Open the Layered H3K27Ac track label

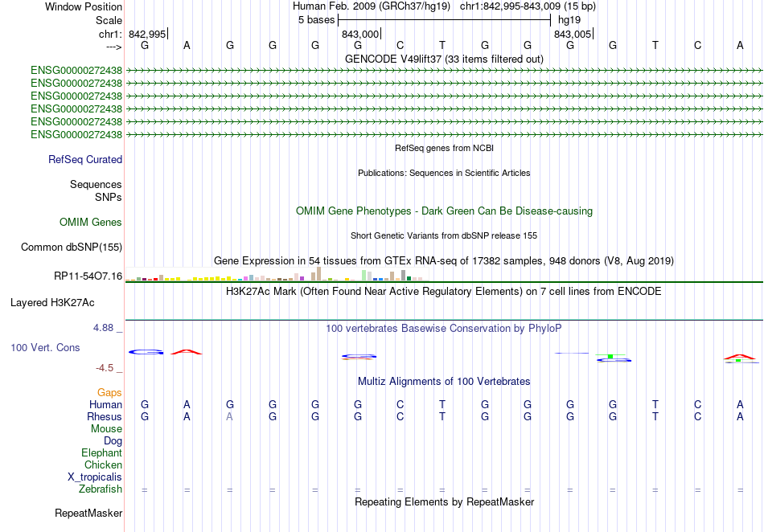(x=52, y=303)
